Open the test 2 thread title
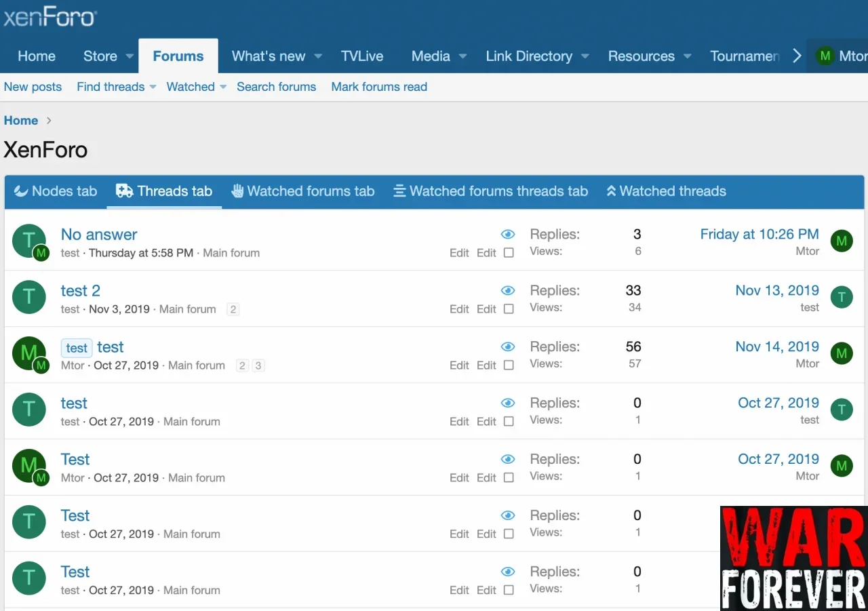The width and height of the screenshot is (868, 611). pos(81,291)
